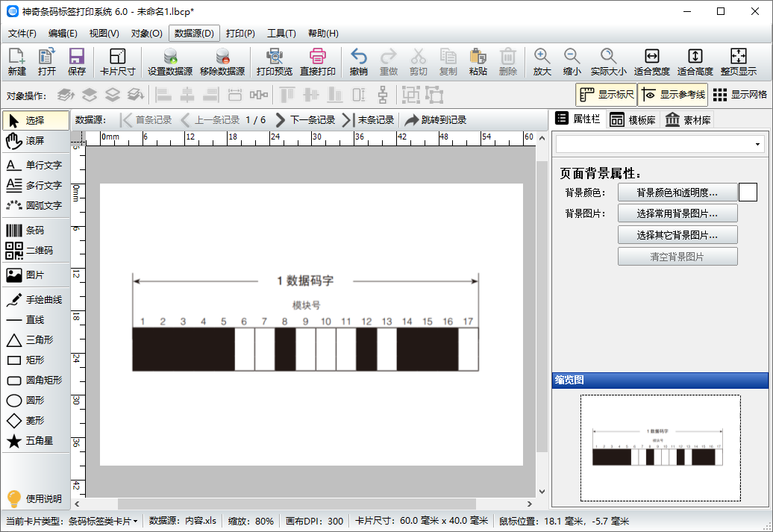Select the 圆角矩形 rounded rectangle tool

click(x=36, y=380)
